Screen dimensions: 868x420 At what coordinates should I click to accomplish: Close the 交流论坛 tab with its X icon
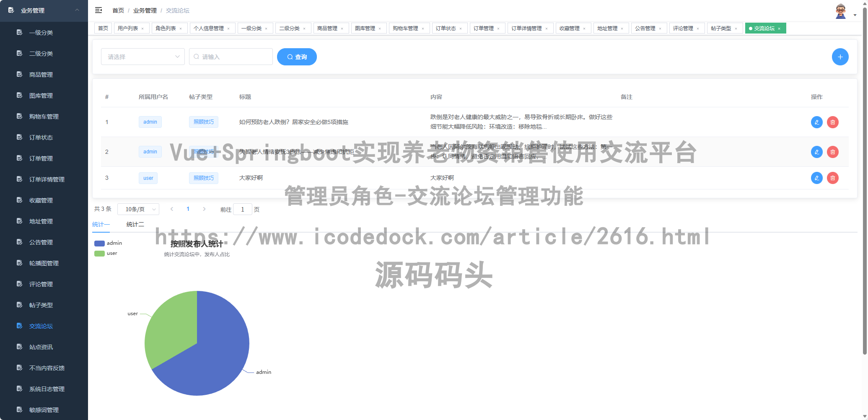[x=780, y=28]
